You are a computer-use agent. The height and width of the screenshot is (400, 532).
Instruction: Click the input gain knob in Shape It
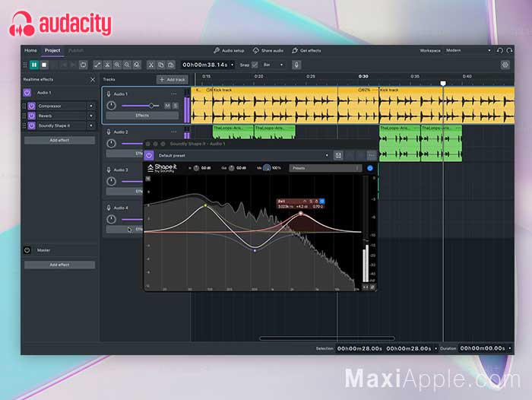pyautogui.click(x=196, y=168)
